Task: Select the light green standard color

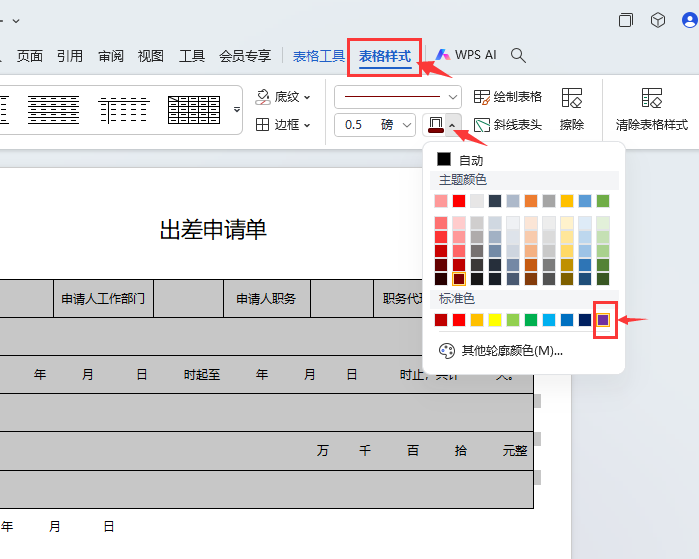Action: 513,320
